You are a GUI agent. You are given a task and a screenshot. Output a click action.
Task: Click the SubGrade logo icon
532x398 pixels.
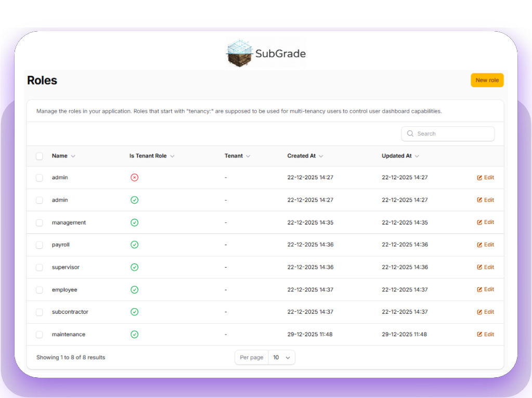(x=240, y=53)
